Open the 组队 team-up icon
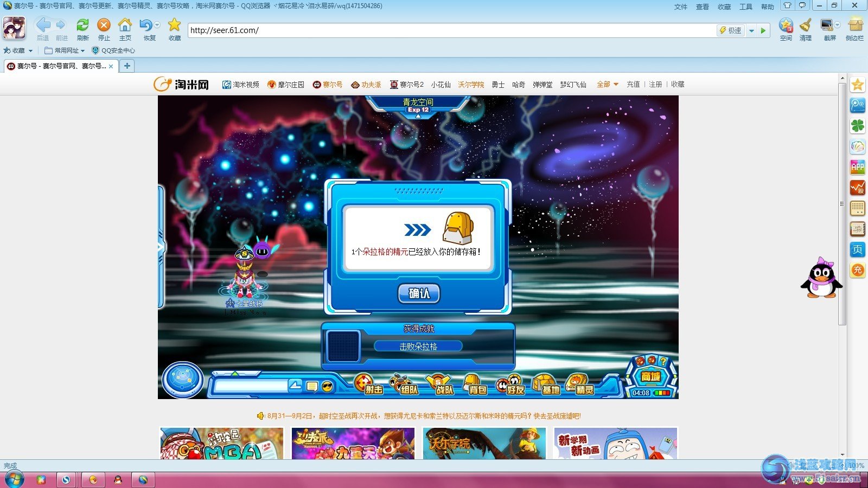The height and width of the screenshot is (488, 868). tap(404, 383)
